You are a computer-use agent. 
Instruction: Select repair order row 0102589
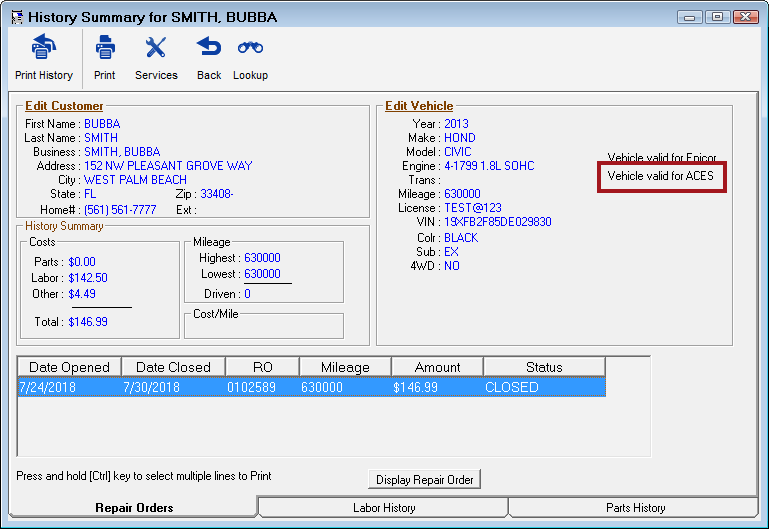(x=311, y=387)
